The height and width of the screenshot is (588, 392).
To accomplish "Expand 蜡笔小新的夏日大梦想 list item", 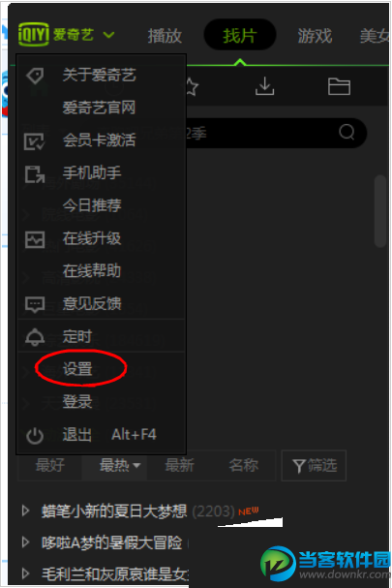I will point(25,511).
